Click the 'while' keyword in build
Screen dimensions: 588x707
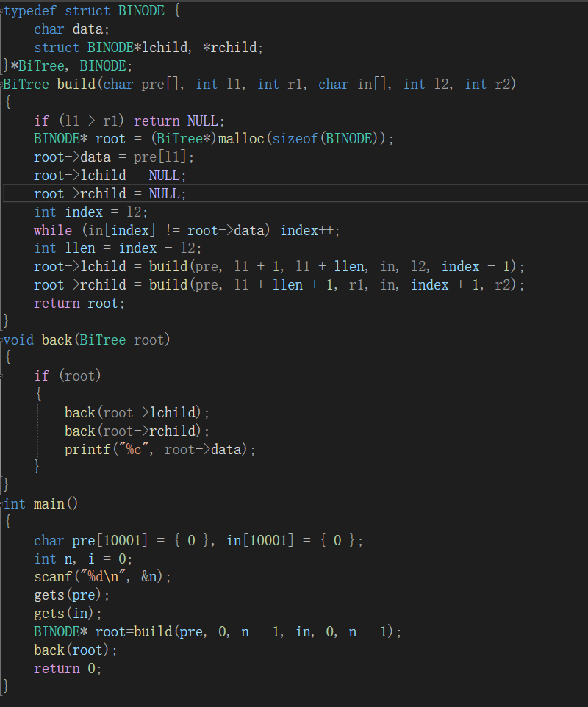tap(52, 230)
